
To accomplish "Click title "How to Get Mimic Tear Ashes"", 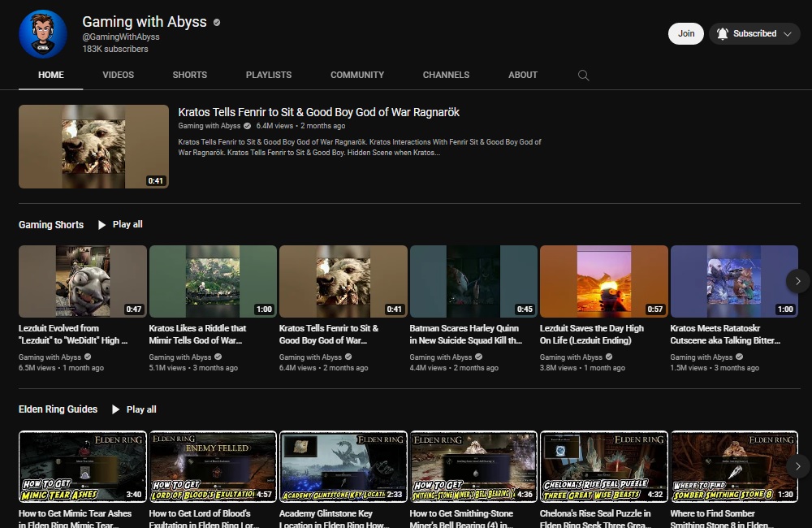I will coord(75,518).
